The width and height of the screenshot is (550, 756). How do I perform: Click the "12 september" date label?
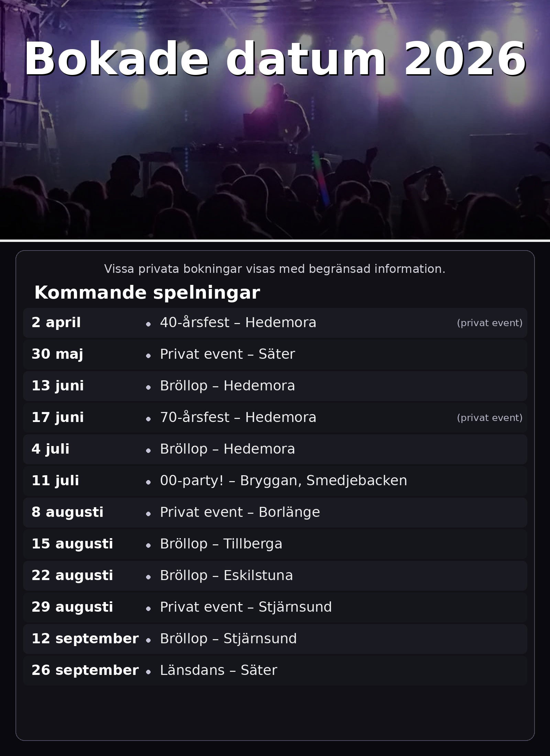pos(85,639)
